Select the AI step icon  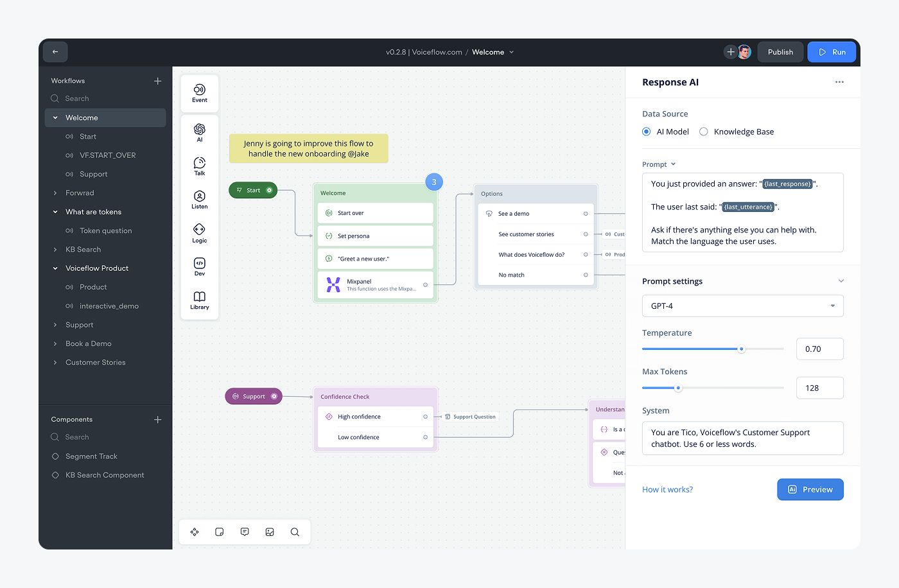pyautogui.click(x=200, y=132)
